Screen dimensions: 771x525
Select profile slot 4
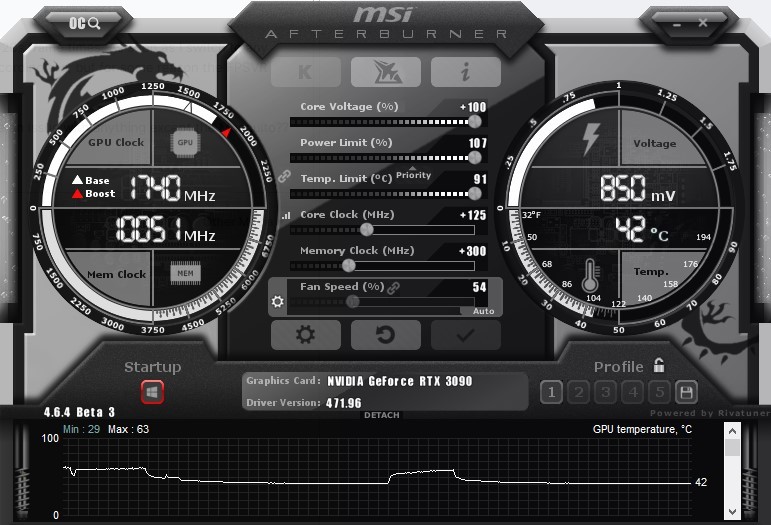point(632,392)
